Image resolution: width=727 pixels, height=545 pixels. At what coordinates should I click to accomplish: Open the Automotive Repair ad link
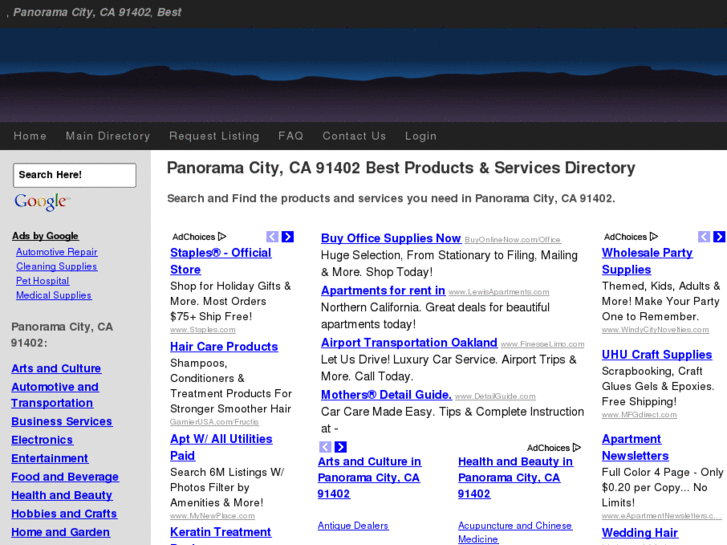point(57,252)
